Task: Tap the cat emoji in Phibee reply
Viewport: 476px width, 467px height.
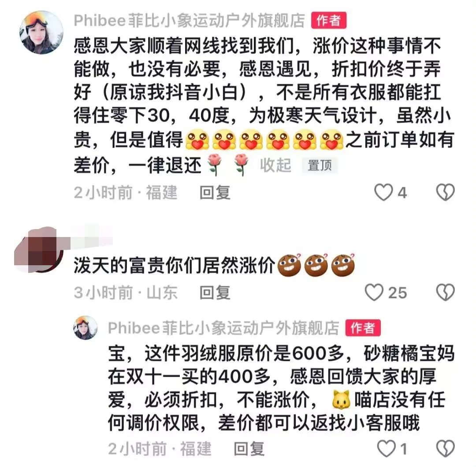Action: click(x=342, y=400)
